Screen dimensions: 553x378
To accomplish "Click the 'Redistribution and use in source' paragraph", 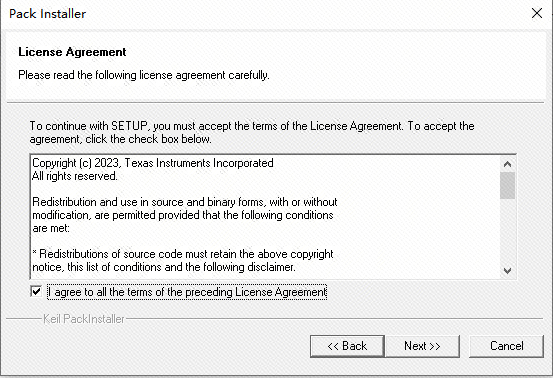I will [185, 215].
